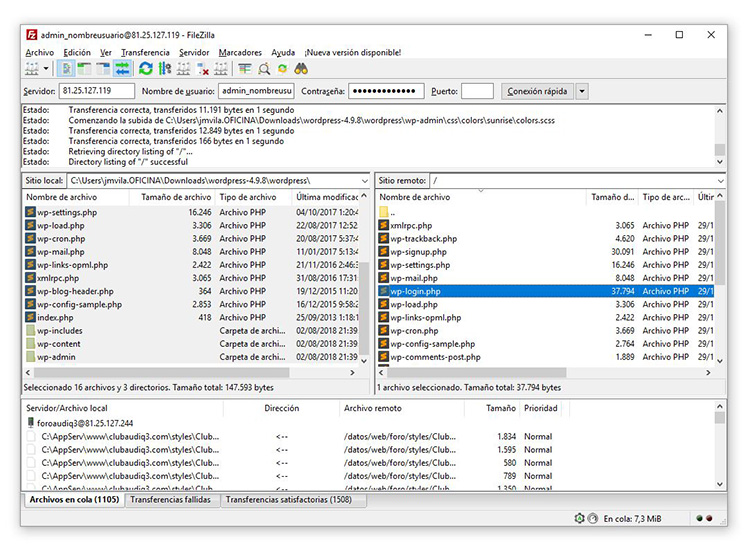Open the Site Manager icon in toolbar
This screenshot has height=555, width=750.
click(32, 69)
